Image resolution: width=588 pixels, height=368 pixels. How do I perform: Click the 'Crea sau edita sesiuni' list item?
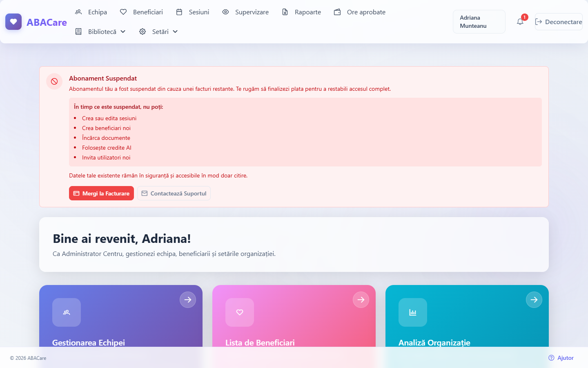pyautogui.click(x=109, y=118)
